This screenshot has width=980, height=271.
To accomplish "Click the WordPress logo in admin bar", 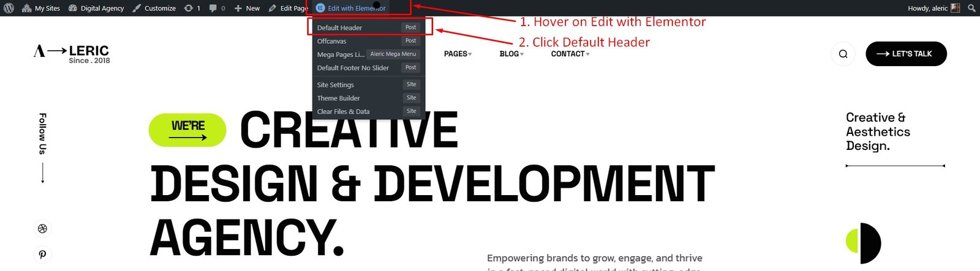I will [9, 8].
